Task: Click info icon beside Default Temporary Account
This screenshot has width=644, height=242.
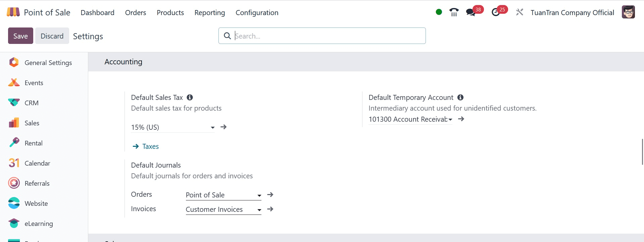Action: pyautogui.click(x=460, y=97)
